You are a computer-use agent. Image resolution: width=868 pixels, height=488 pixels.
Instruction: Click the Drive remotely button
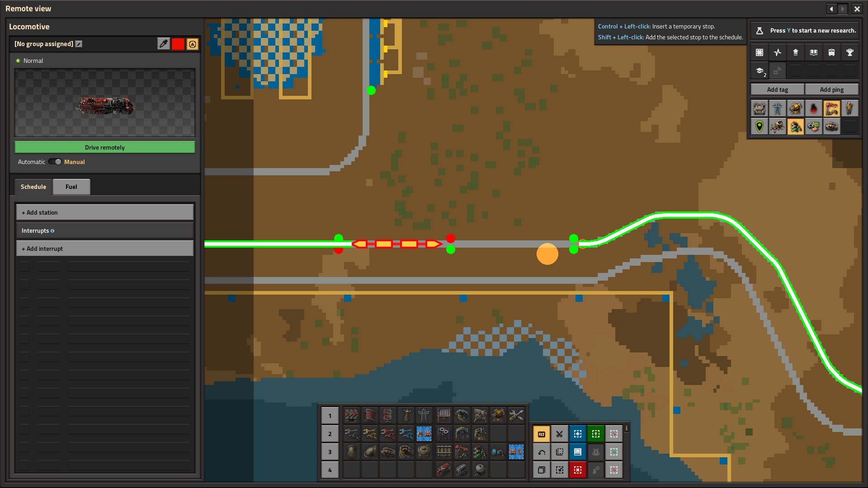pos(104,147)
